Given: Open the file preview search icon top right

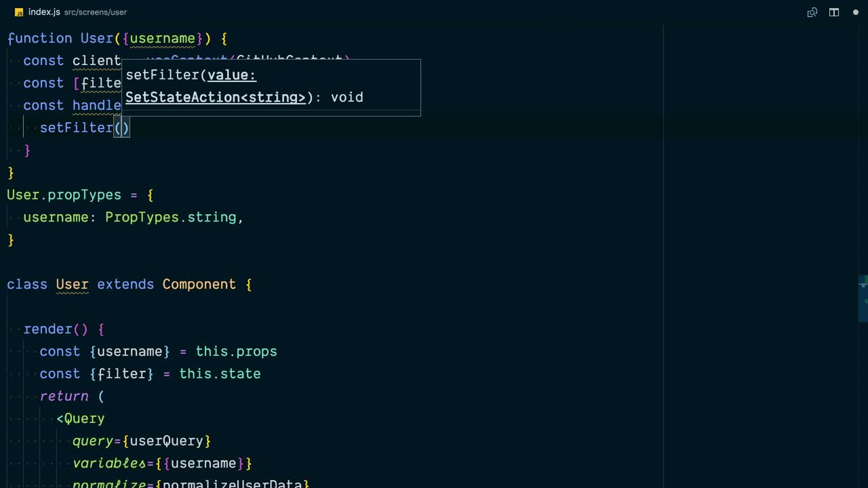Looking at the screenshot, I should 812,12.
